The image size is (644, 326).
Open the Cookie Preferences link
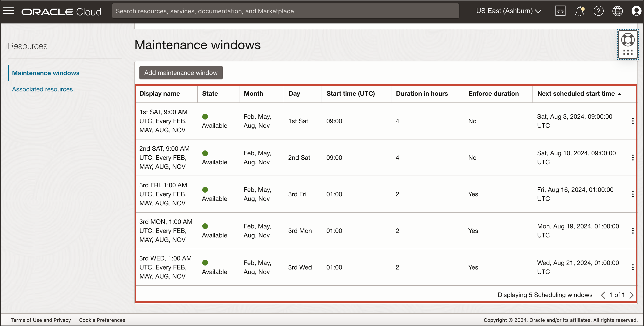point(102,320)
